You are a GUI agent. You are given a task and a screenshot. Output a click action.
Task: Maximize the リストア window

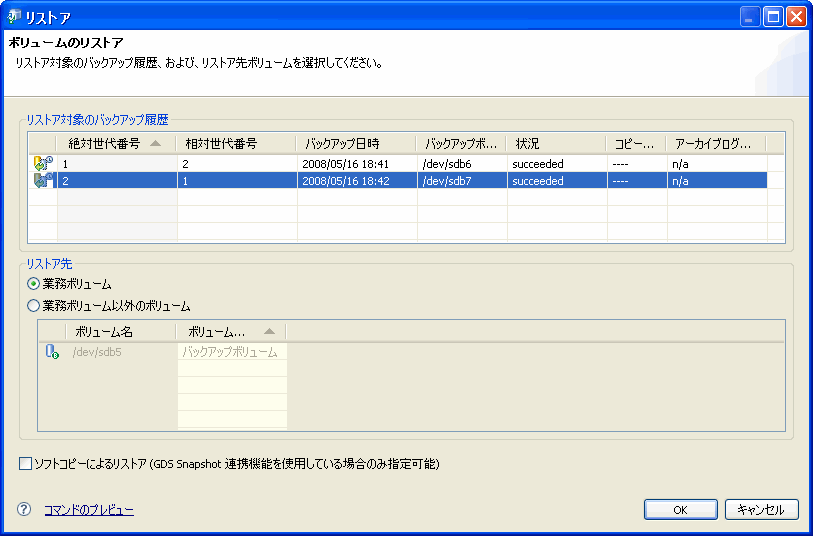pyautogui.click(x=773, y=17)
